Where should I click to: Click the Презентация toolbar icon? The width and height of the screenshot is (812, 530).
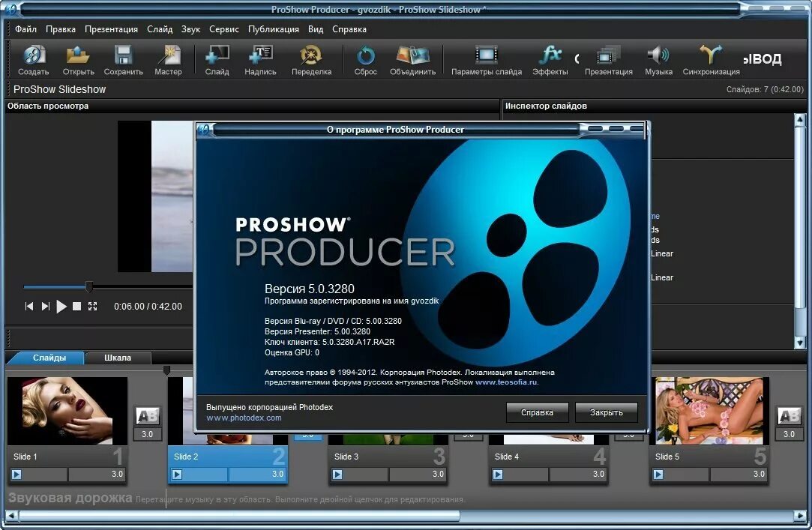609,60
